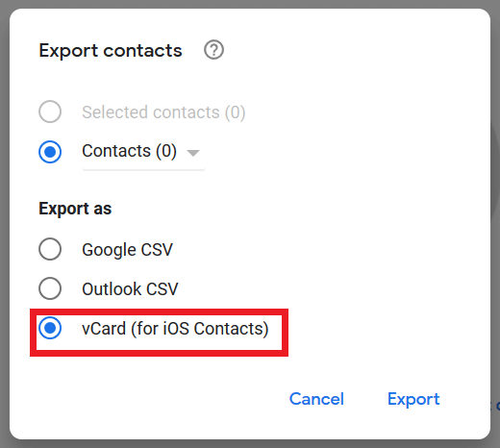Open the help icon beside Export contacts
Viewport: 500px width, 448px height.
[x=213, y=50]
